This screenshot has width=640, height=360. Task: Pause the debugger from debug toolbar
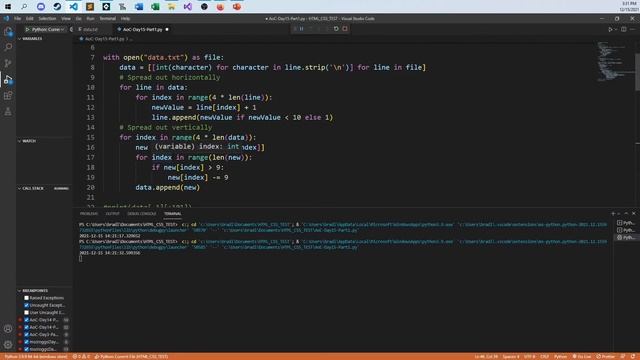(x=302, y=29)
